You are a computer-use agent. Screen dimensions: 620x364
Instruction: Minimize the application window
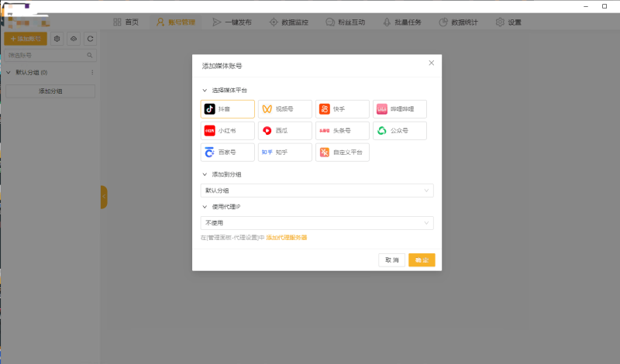[586, 6]
